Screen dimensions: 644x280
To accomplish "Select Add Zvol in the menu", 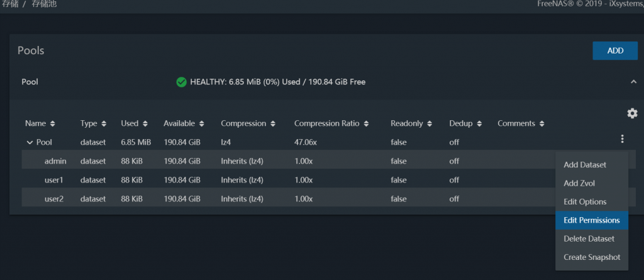I will tap(579, 183).
